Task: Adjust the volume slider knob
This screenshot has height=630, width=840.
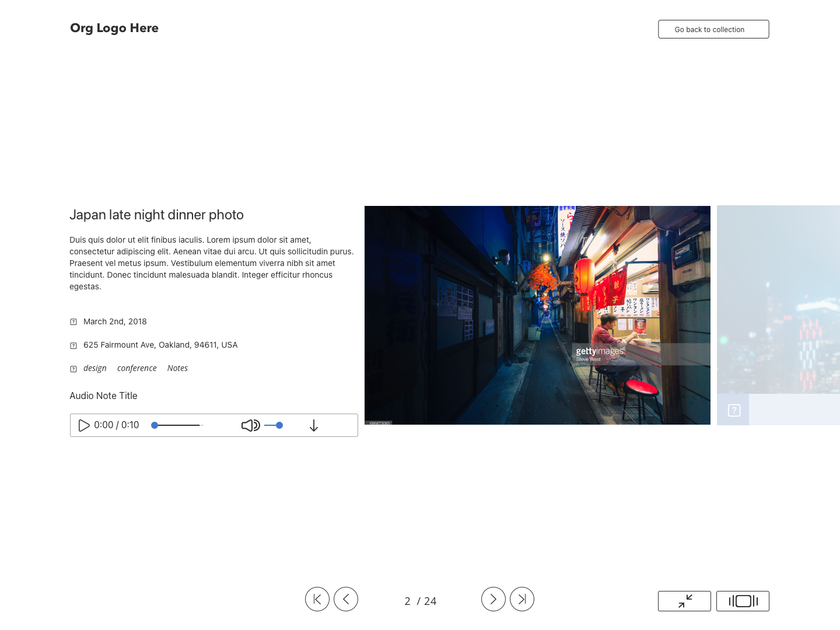Action: pyautogui.click(x=279, y=425)
